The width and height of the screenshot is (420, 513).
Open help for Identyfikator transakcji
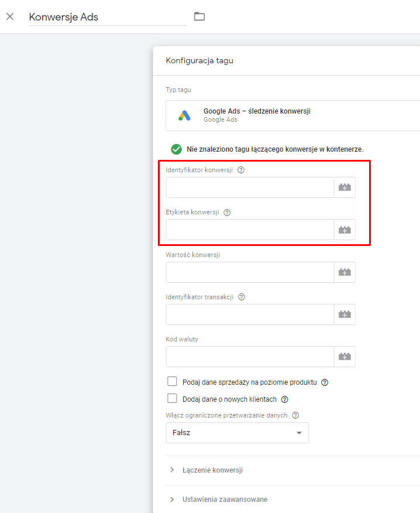242,297
